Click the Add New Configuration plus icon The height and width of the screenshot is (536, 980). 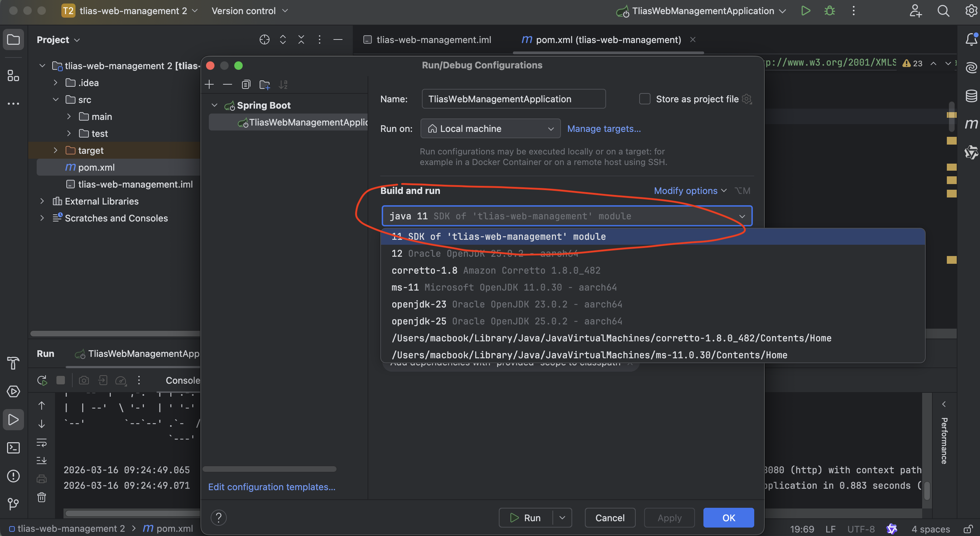pyautogui.click(x=209, y=84)
